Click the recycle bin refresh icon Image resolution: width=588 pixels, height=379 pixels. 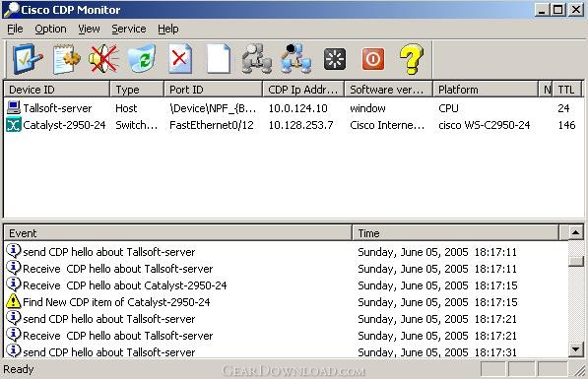coord(142,59)
